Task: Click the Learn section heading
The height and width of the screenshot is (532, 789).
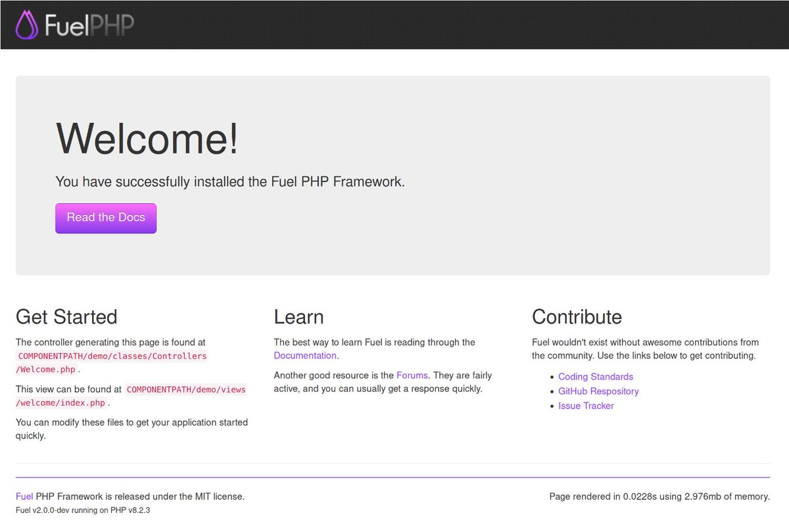Action: click(299, 317)
